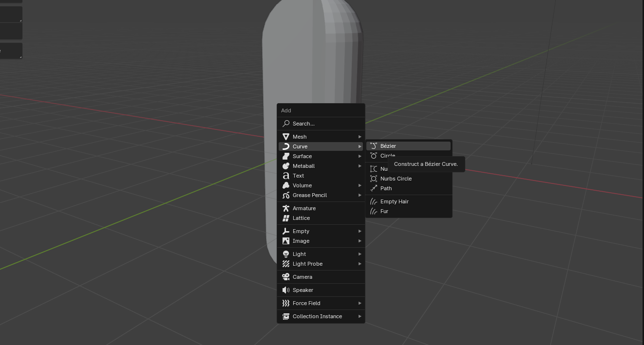Click the Nurbs Curve icon
This screenshot has height=345, width=644.
(374, 169)
